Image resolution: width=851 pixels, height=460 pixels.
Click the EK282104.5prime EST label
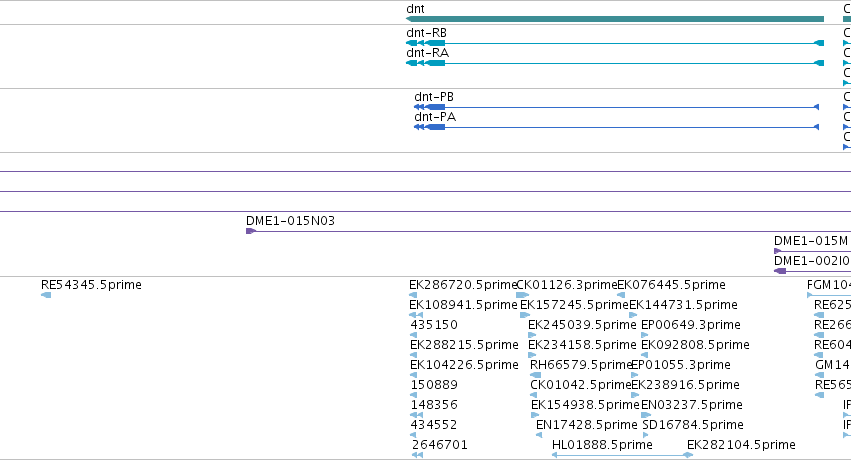pos(741,445)
